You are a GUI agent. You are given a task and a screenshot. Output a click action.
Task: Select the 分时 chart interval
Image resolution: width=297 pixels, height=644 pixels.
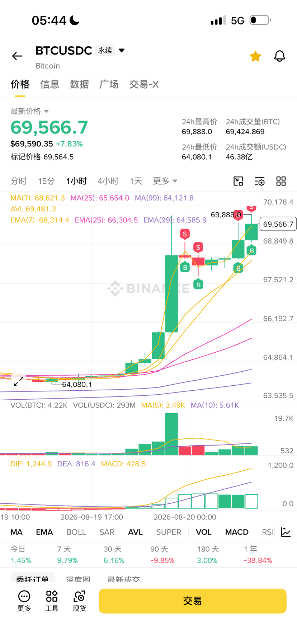19,181
